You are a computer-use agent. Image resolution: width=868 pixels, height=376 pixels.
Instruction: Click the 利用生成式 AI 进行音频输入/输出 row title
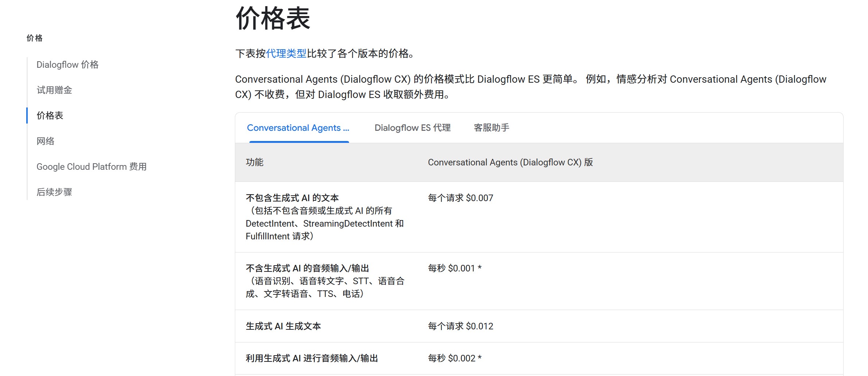pos(312,359)
